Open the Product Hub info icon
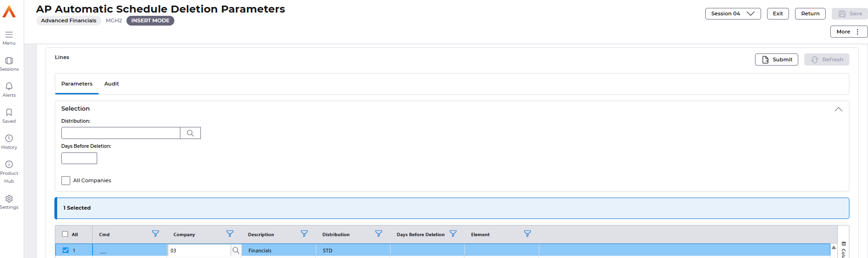This screenshot has width=868, height=258. (9, 165)
